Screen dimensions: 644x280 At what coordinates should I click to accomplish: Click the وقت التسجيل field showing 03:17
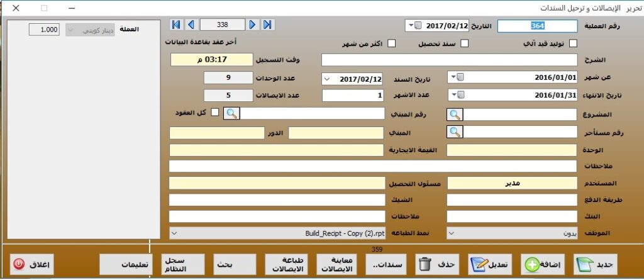pos(211,60)
